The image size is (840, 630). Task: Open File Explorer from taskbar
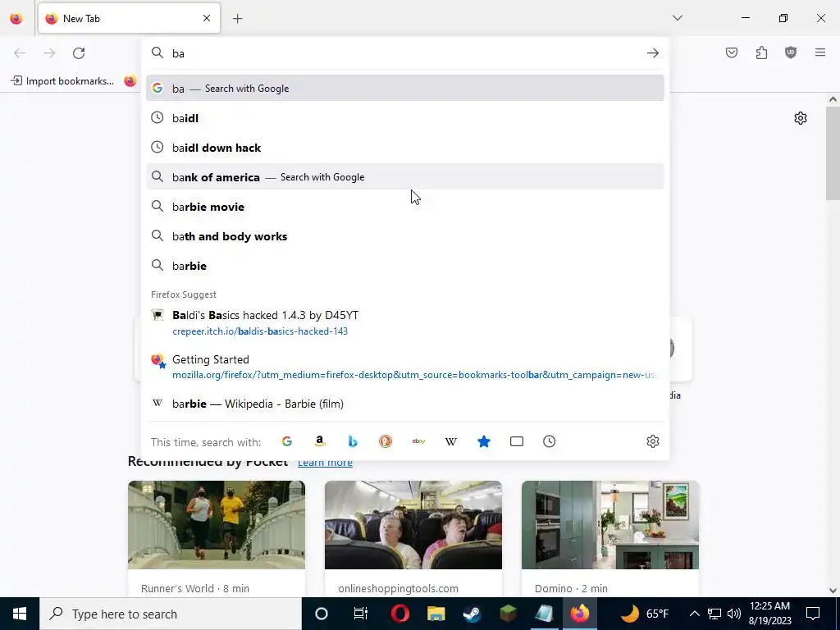pos(436,614)
